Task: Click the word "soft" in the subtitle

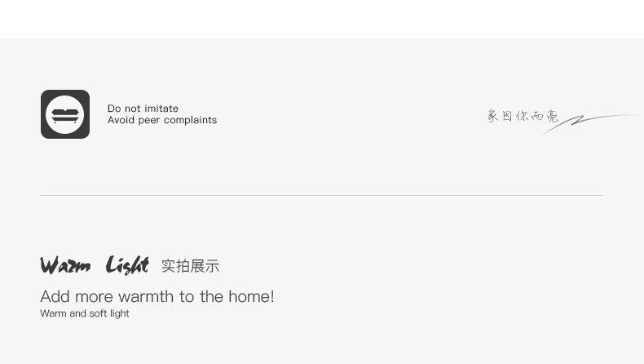Action: [x=99, y=313]
